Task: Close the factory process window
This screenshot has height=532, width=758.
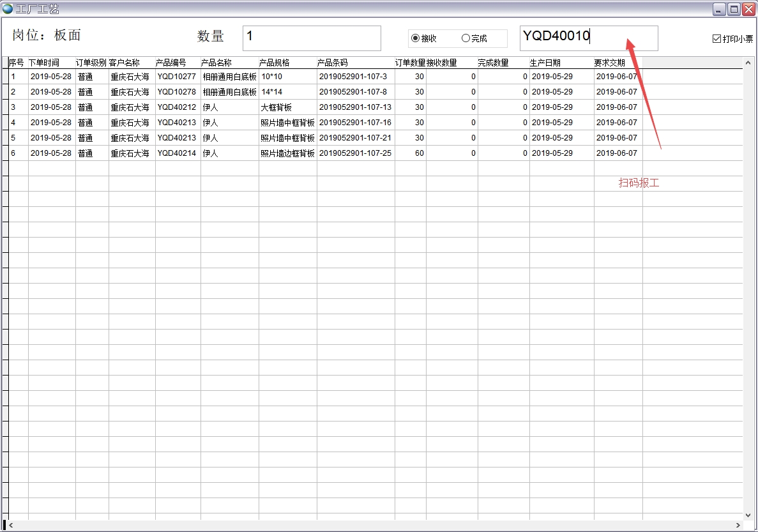Action: point(748,9)
